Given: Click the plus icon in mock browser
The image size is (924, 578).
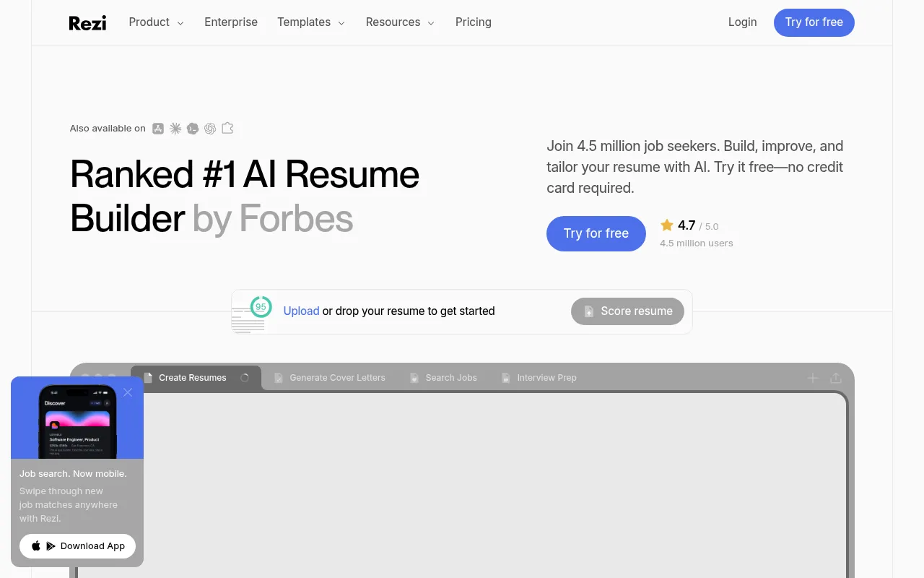Looking at the screenshot, I should 813,378.
